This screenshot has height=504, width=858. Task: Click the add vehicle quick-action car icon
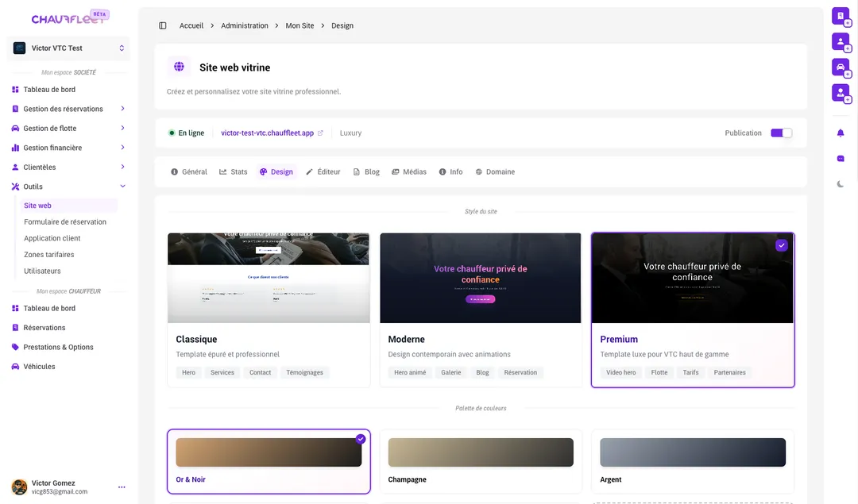pos(841,67)
